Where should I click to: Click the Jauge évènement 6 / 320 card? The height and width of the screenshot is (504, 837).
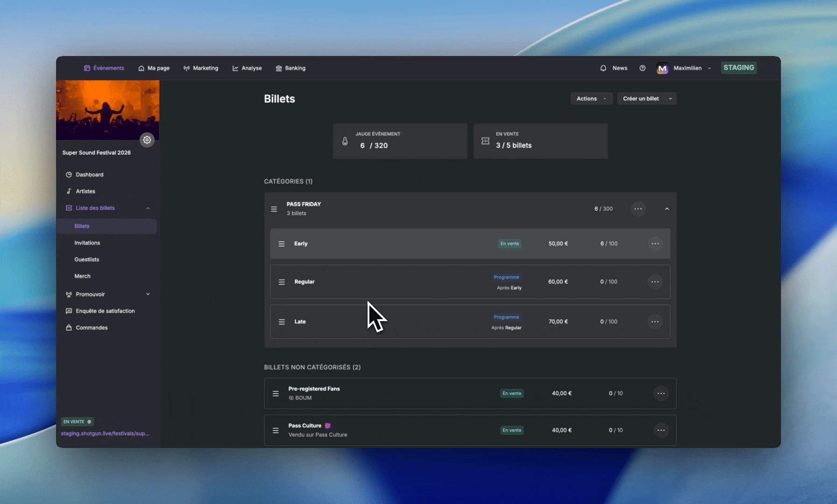(400, 141)
